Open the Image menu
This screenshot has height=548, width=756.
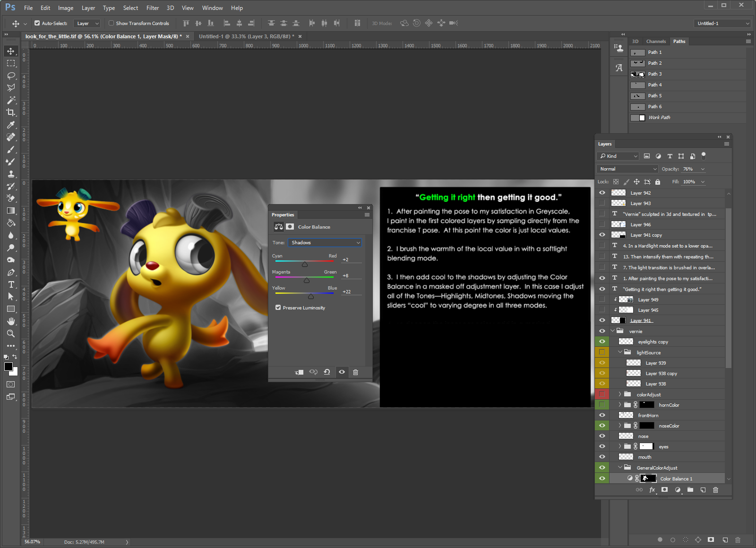[65, 8]
